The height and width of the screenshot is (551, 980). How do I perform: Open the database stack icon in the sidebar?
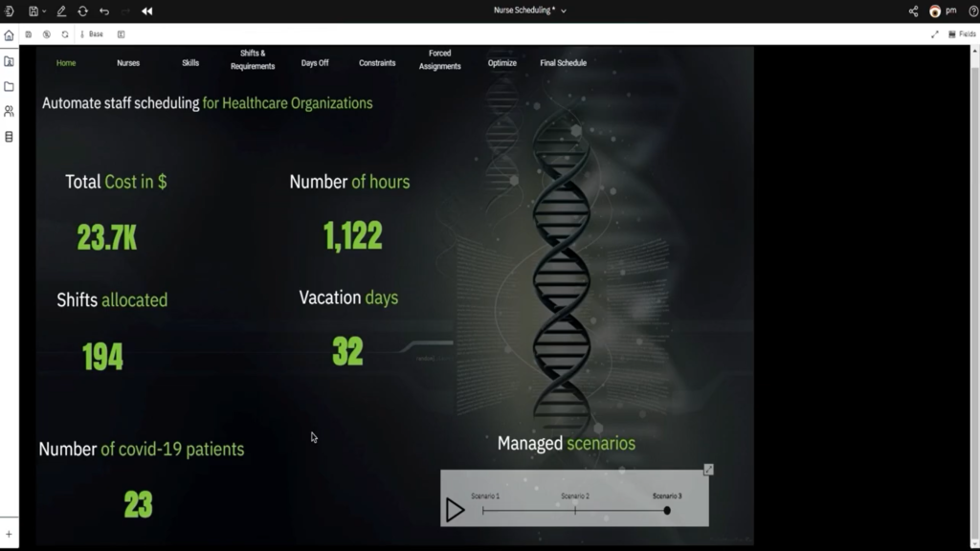9,137
